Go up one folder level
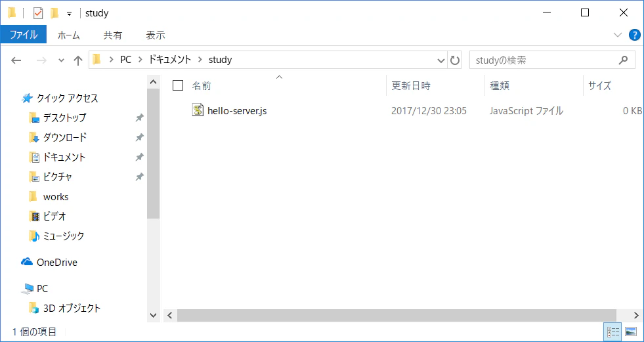 coord(78,60)
